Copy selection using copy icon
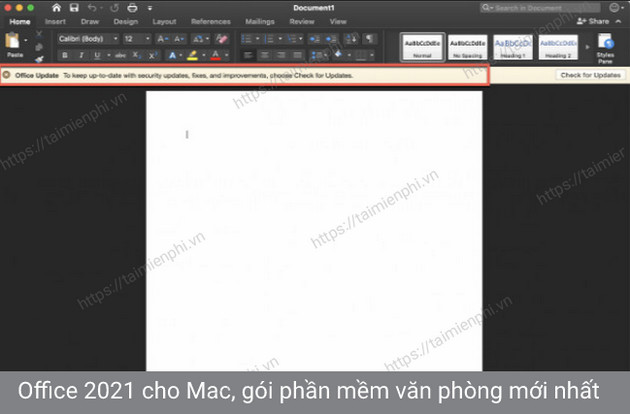630x414 pixels. [39, 47]
